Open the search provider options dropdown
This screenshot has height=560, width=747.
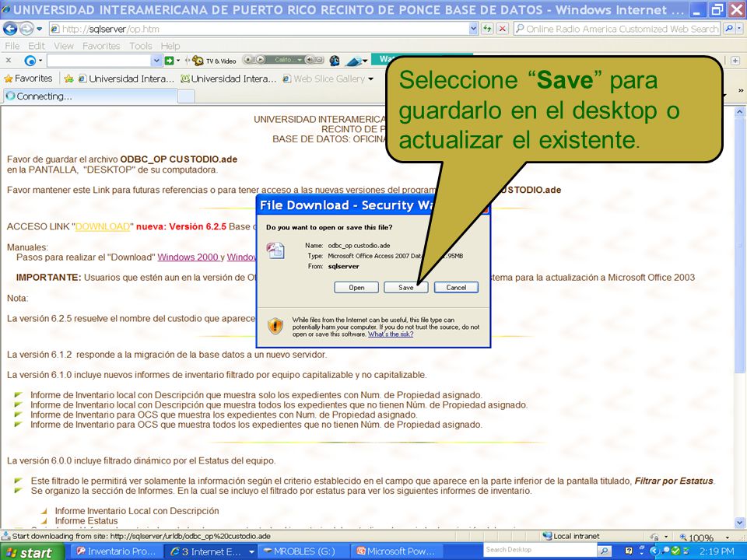(739, 29)
